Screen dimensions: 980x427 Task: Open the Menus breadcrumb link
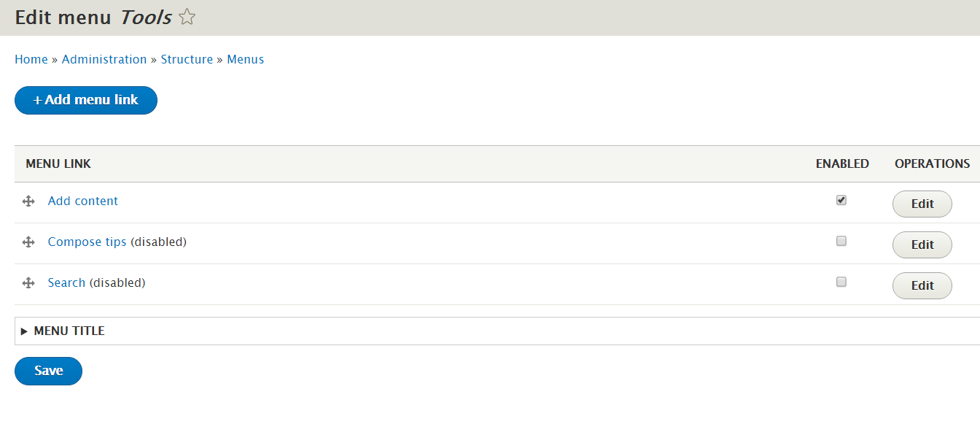(245, 59)
